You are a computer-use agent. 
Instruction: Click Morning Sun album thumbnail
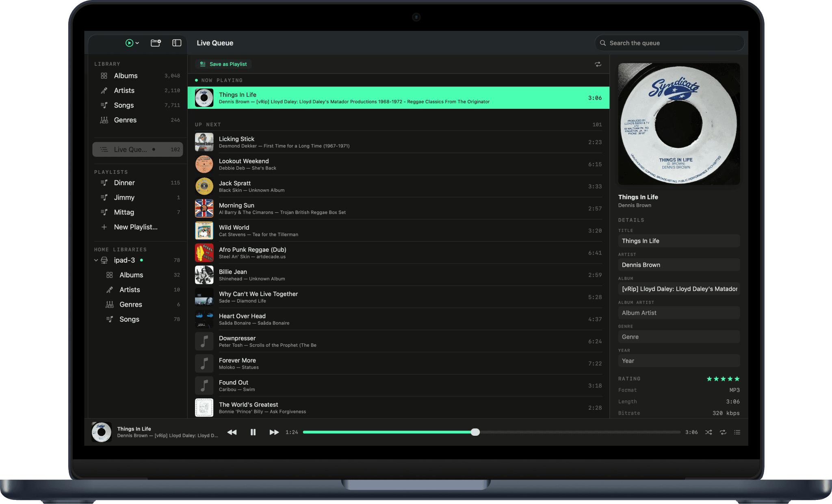204,209
